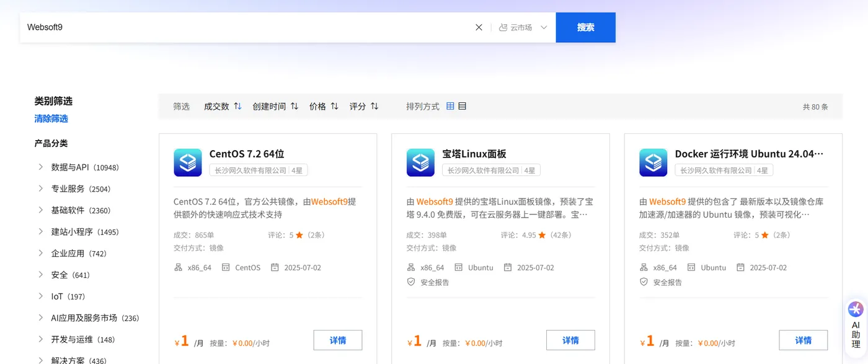868x364 pixels.
Task: Click the blue 搜索 button
Action: click(x=585, y=27)
